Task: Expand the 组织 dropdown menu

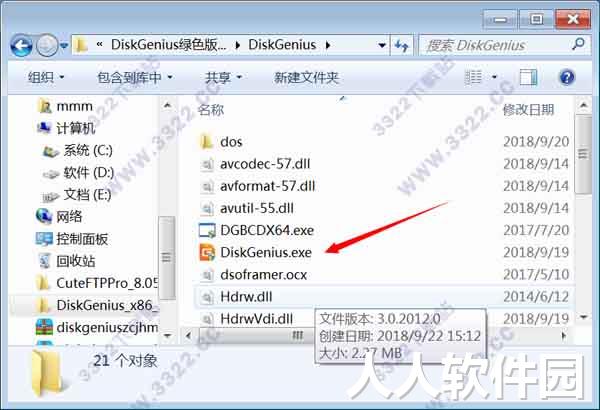Action: coord(46,78)
